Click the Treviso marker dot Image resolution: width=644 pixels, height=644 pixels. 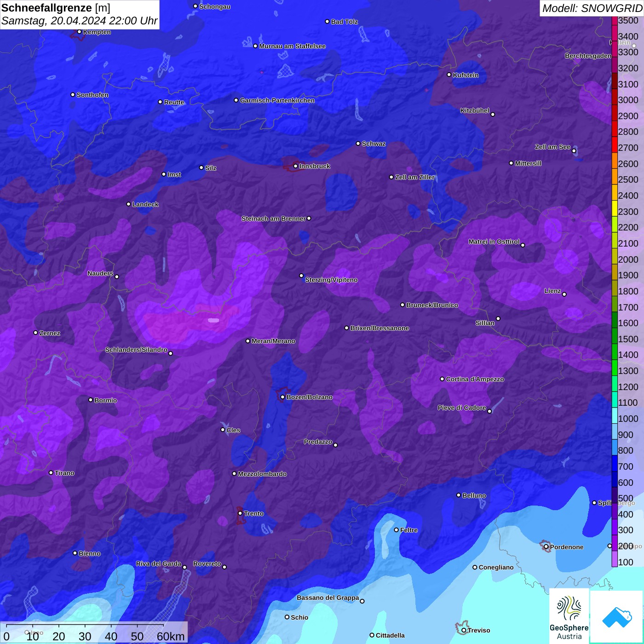[x=464, y=630]
